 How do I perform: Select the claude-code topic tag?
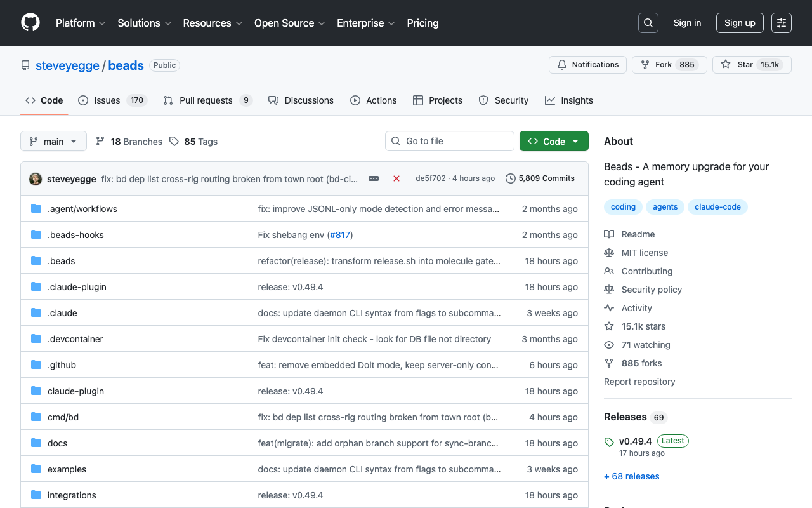tap(717, 207)
